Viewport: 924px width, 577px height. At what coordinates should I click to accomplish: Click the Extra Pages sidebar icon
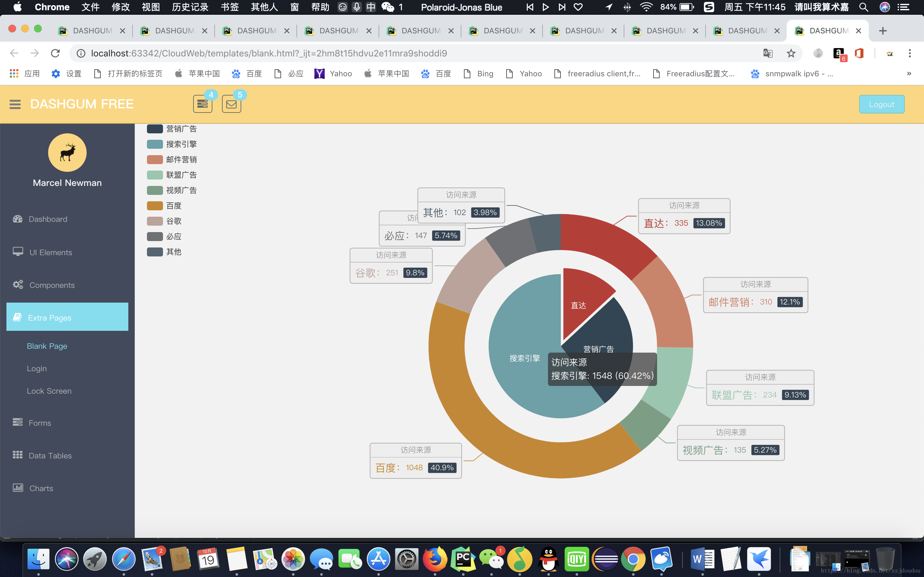(x=17, y=317)
